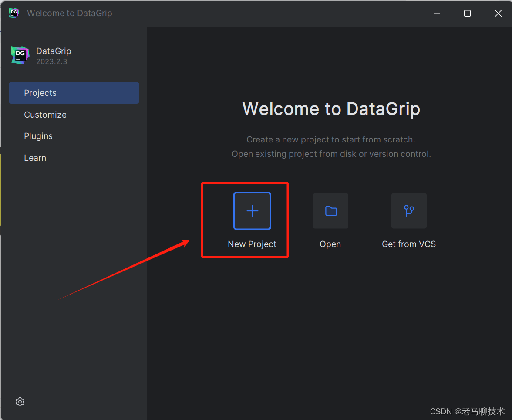Switch to the Customize tab
This screenshot has height=420, width=512.
coord(74,115)
